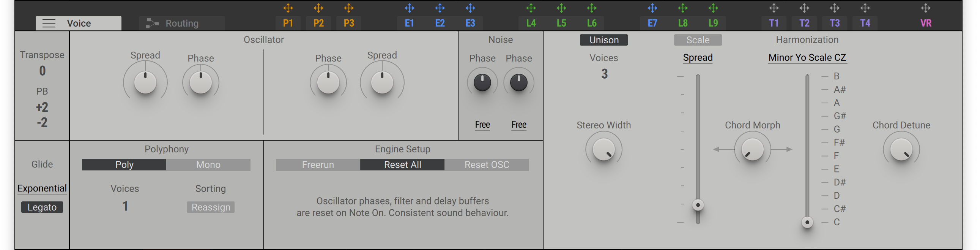Screen dimensions: 980x250
Task: Click the hamburger menu icon beside Voice
Action: tap(49, 23)
